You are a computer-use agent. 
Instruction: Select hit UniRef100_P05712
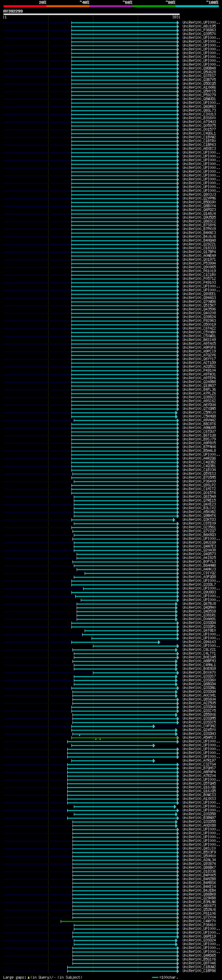pos(199,278)
